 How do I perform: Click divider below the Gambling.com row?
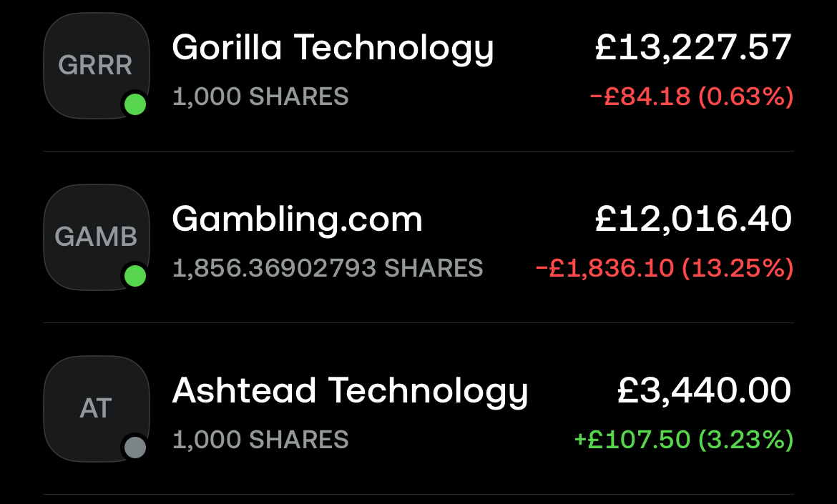pyautogui.click(x=418, y=323)
